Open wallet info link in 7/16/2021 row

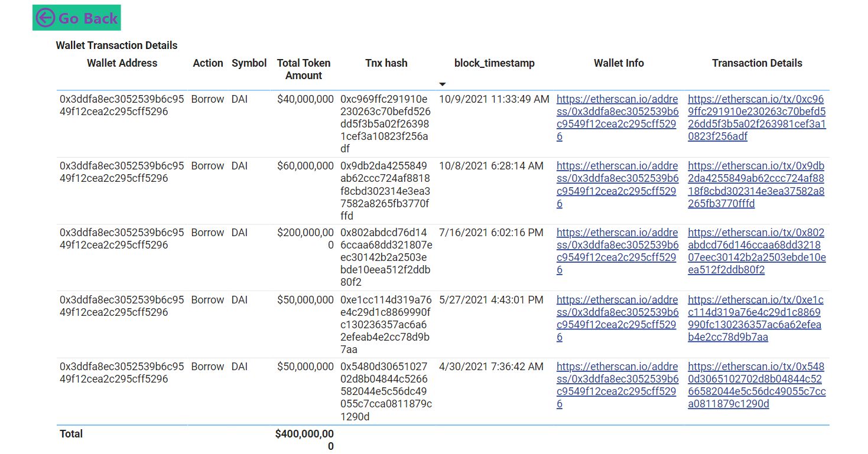[617, 252]
